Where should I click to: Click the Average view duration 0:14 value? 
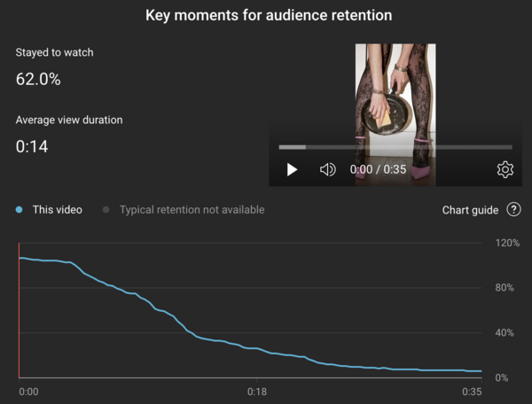pyautogui.click(x=32, y=146)
